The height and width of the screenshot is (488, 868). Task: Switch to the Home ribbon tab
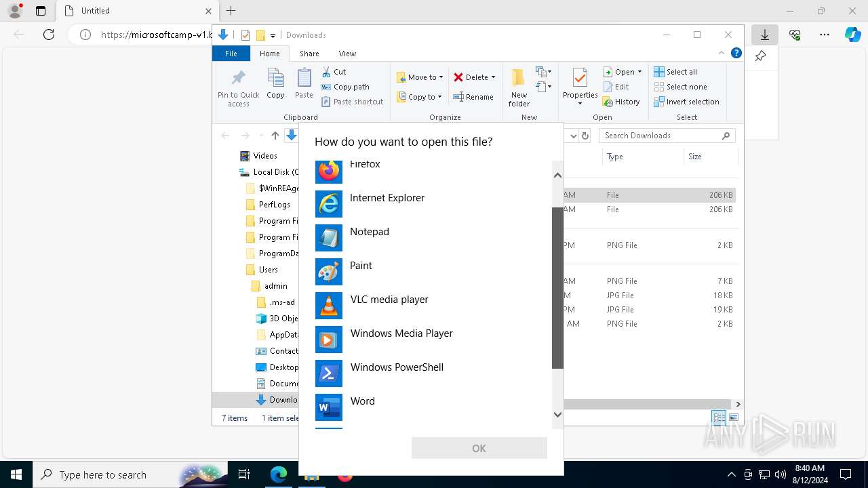pyautogui.click(x=269, y=53)
